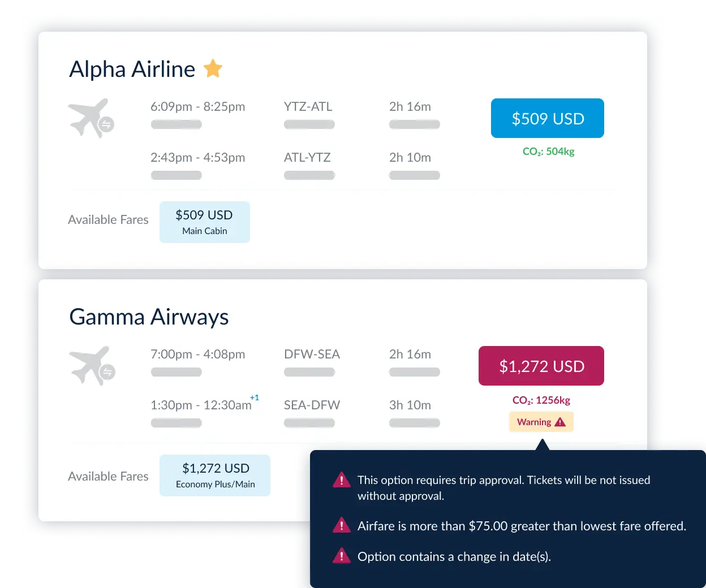Select the 2:43pm - 4:53pm ATL-YTZ flight
706x588 pixels.
(x=295, y=166)
